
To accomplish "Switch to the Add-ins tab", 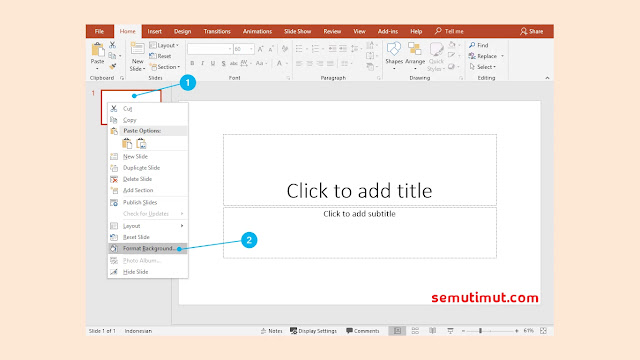I will click(388, 31).
